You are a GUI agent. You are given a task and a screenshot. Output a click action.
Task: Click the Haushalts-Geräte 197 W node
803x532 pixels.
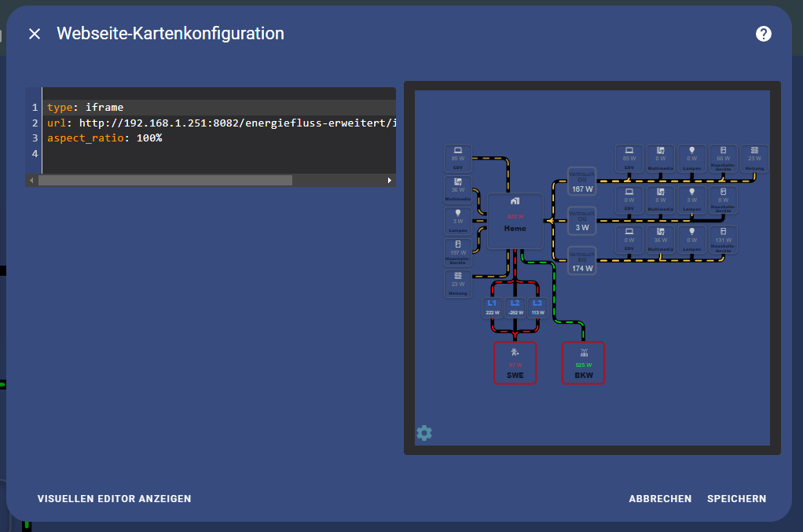(x=458, y=252)
